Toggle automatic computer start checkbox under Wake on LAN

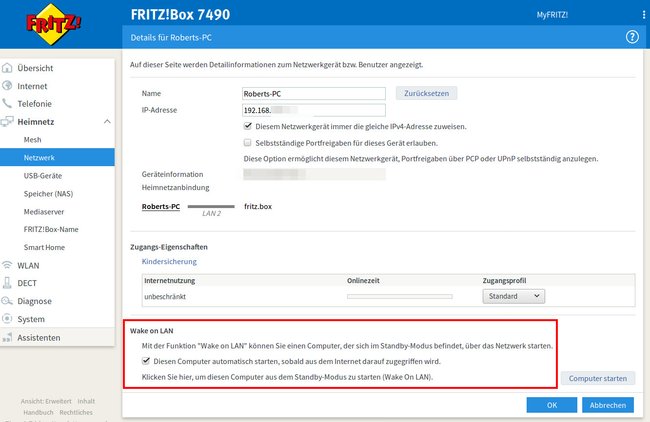pyautogui.click(x=146, y=361)
